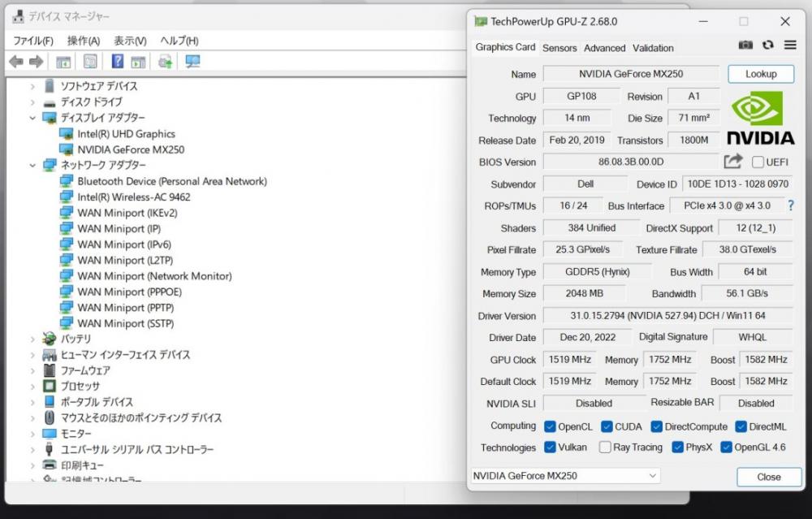Expand the プロセッサ tree node
The height and width of the screenshot is (519, 812).
(x=32, y=387)
